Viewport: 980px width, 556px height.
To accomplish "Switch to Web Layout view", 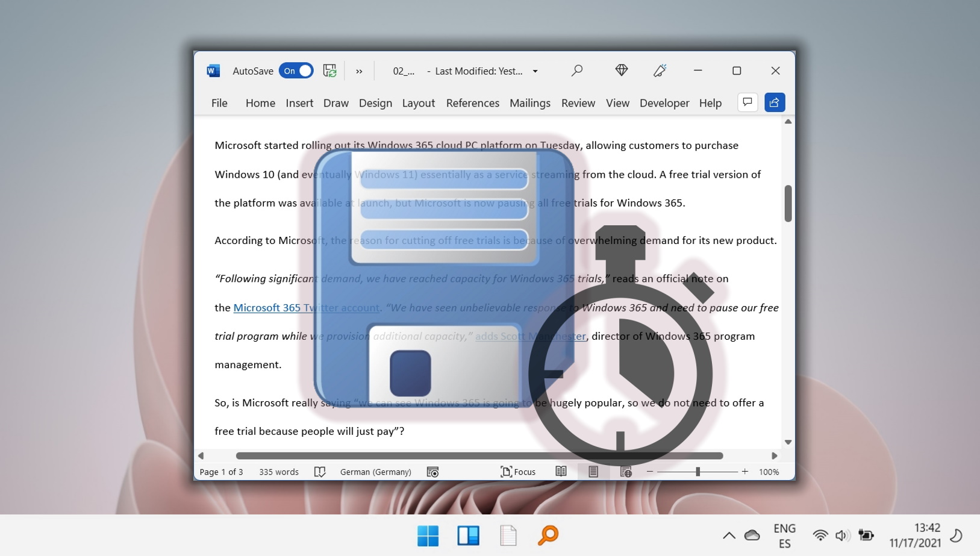I will pos(626,472).
